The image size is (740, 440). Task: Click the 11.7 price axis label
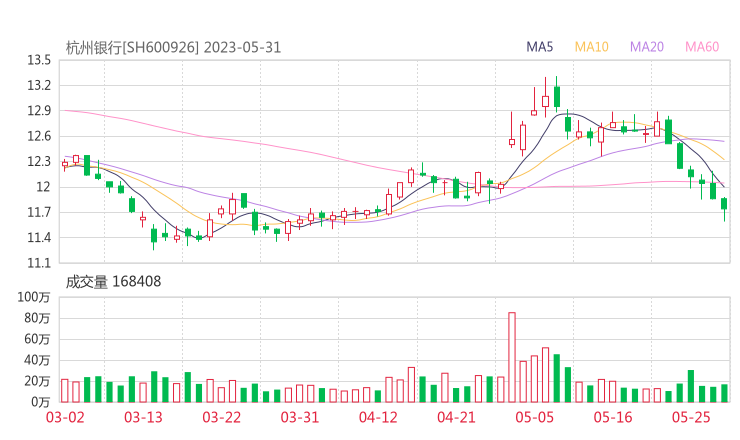pos(39,212)
